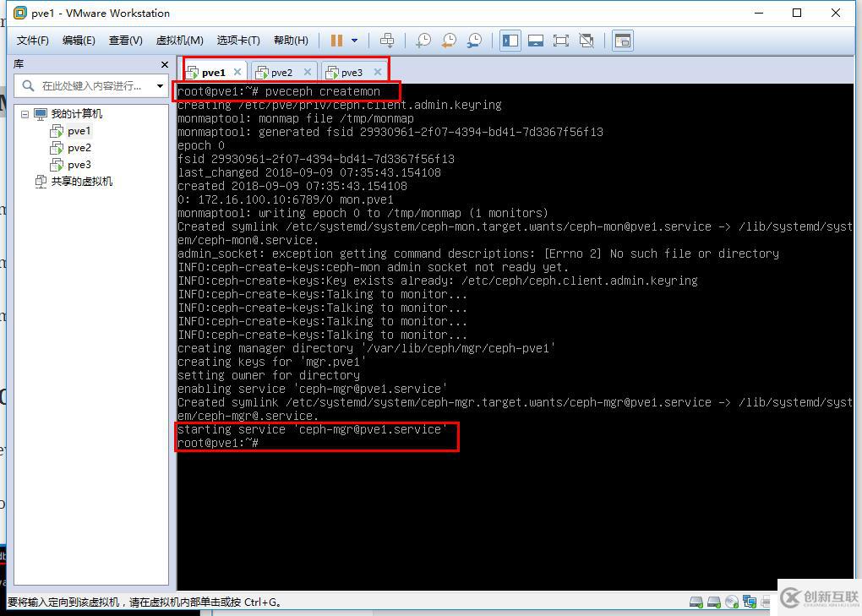The image size is (862, 616).
Task: Switch to the pve3 tab
Action: click(x=352, y=73)
